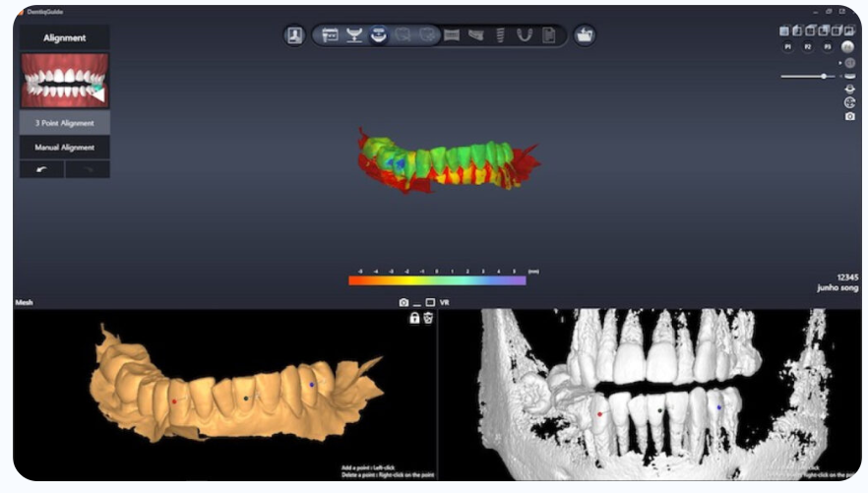Viewport: 868px width, 493px height.
Task: Switch to Manual Alignment mode
Action: pos(65,147)
